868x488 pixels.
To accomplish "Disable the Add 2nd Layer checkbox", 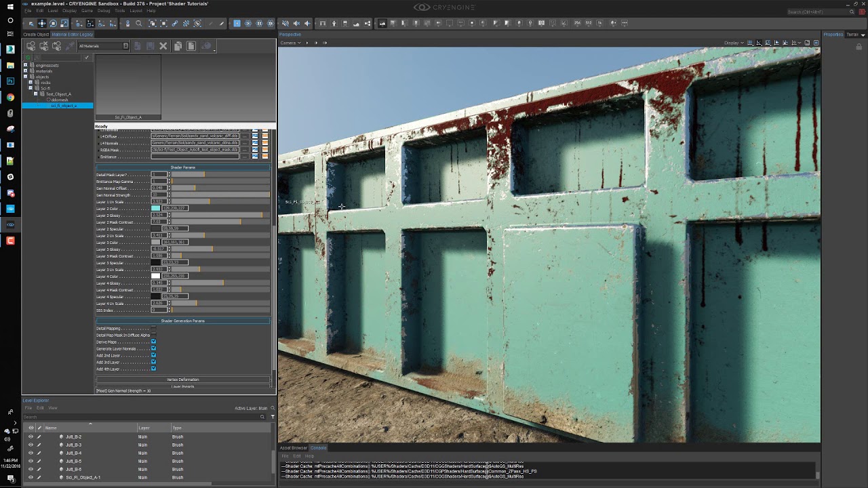I will pyautogui.click(x=153, y=356).
